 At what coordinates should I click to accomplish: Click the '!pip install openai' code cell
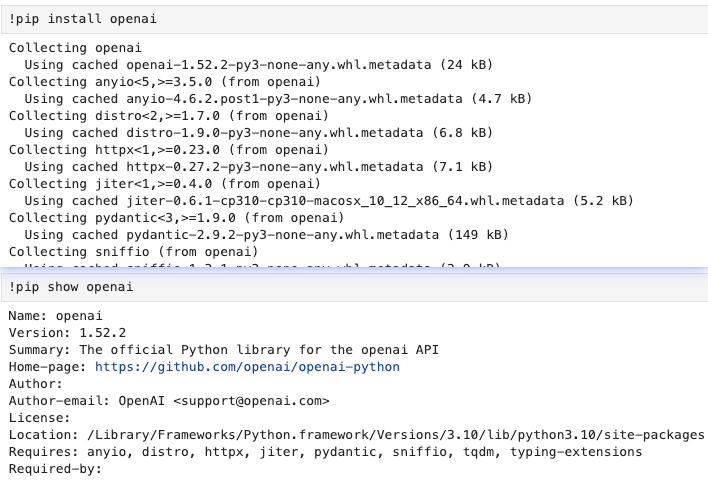click(x=354, y=19)
